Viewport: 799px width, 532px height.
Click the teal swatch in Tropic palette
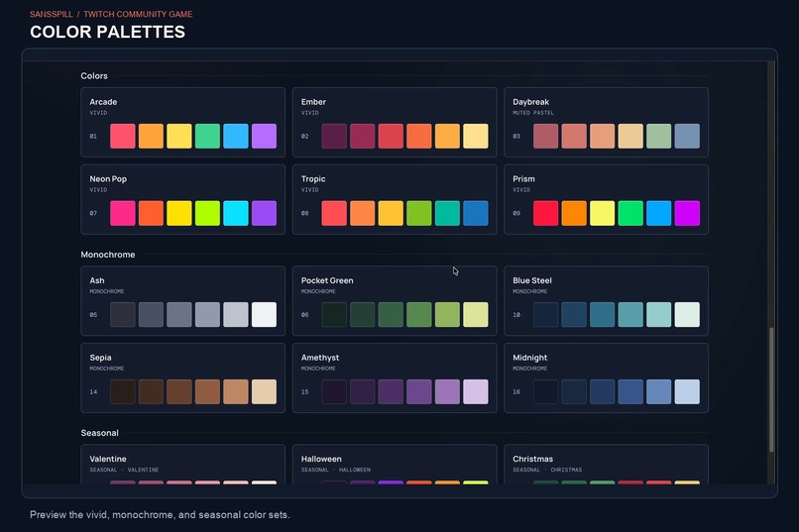(x=447, y=213)
